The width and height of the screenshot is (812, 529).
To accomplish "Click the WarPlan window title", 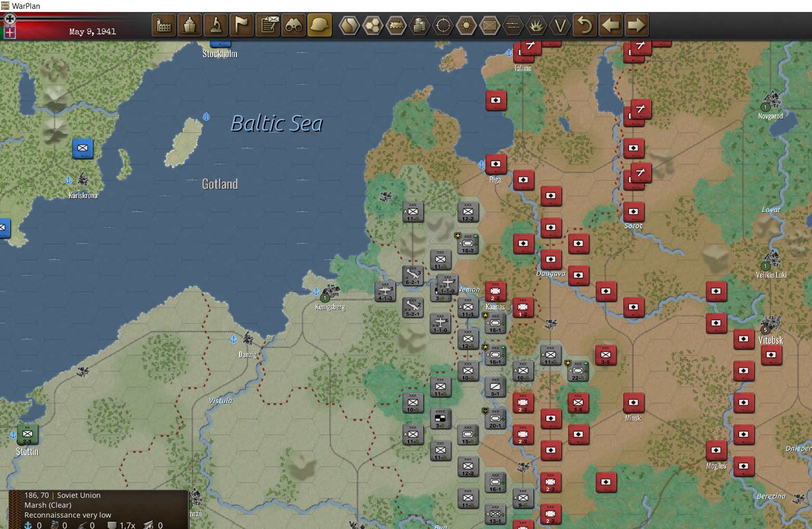I will (x=26, y=6).
